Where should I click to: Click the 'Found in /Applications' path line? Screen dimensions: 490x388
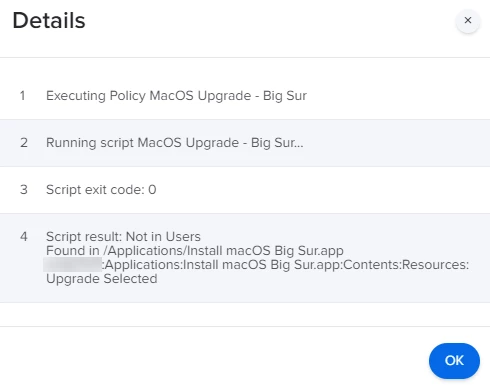tap(195, 251)
